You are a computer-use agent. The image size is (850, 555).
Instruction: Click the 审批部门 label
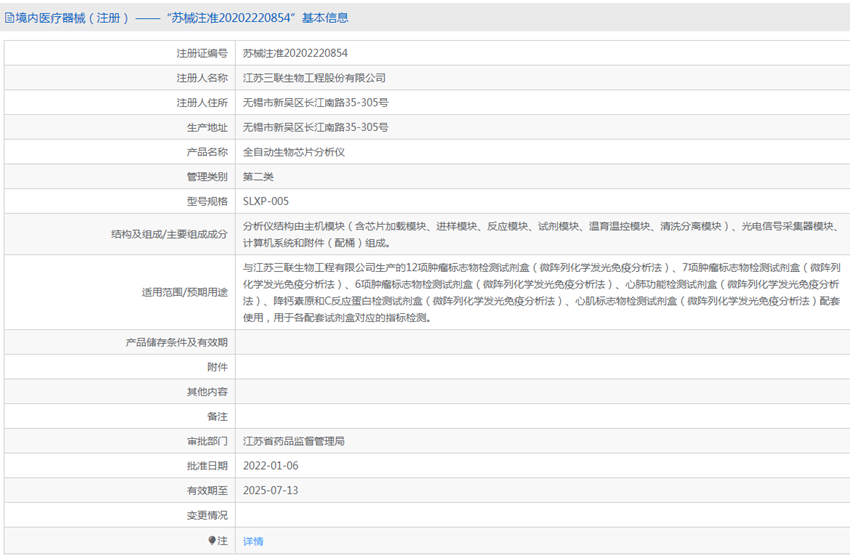tap(207, 441)
